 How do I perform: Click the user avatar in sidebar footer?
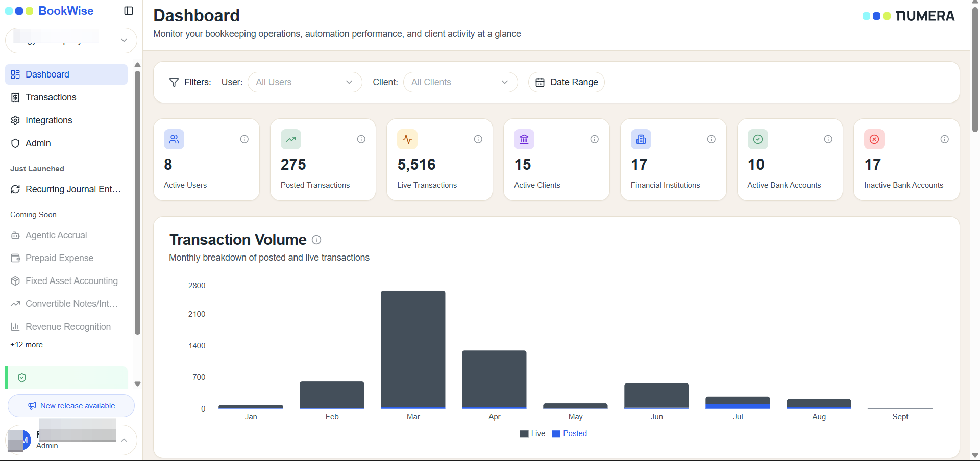(x=19, y=440)
